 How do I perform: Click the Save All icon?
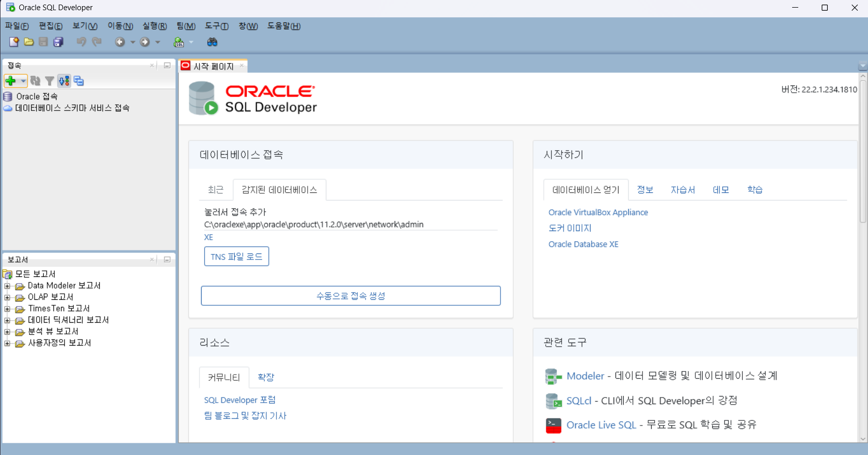tap(59, 42)
